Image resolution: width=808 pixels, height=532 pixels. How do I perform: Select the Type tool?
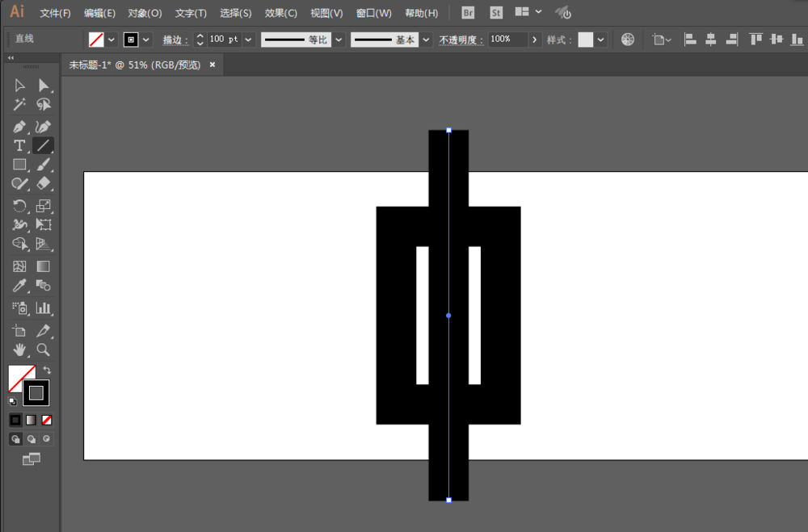(x=19, y=146)
